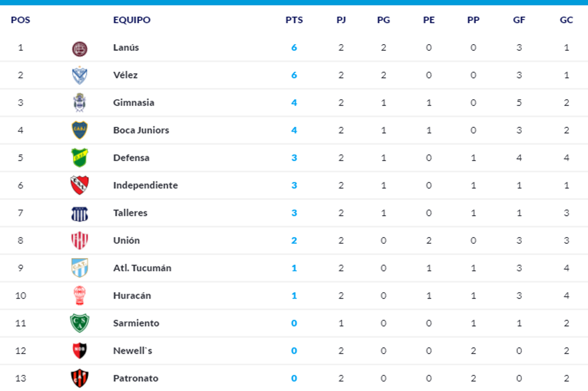Image resolution: width=588 pixels, height=391 pixels.
Task: Sort by the PTS column header
Action: (x=294, y=20)
